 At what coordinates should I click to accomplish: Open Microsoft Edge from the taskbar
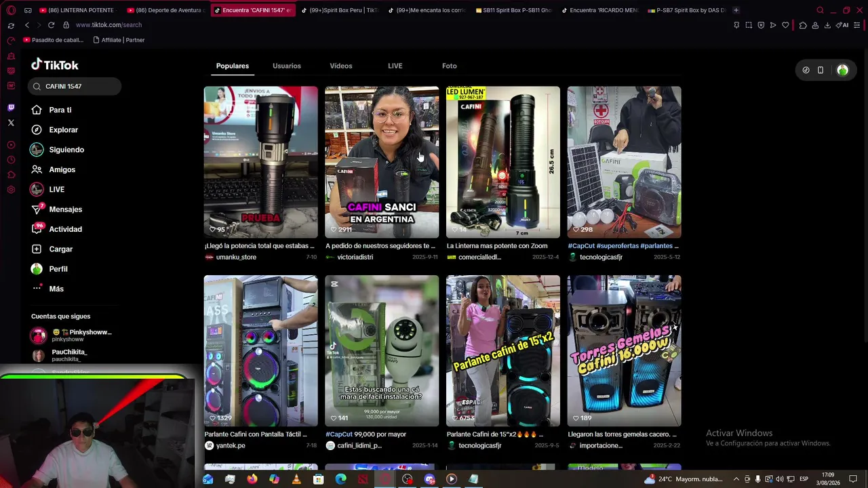(340, 479)
